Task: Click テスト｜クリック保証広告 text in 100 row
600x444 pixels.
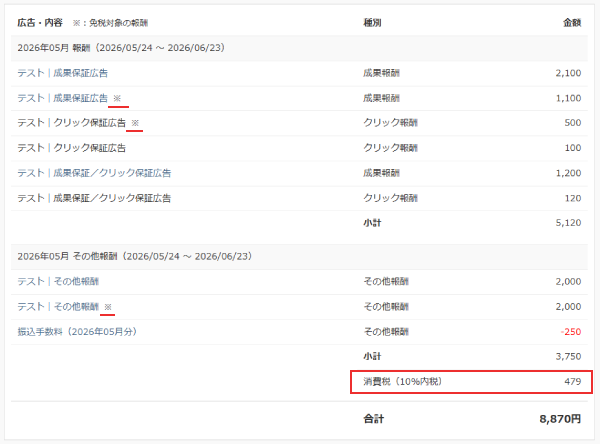Action: (72, 148)
